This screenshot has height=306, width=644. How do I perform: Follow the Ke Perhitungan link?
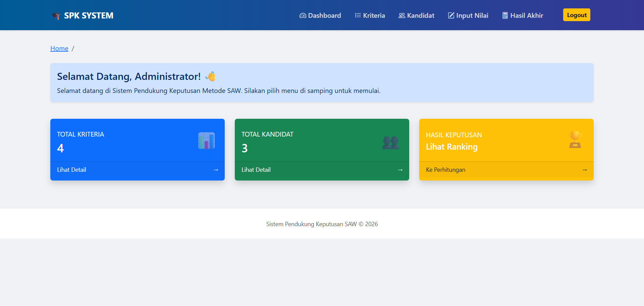(445, 170)
